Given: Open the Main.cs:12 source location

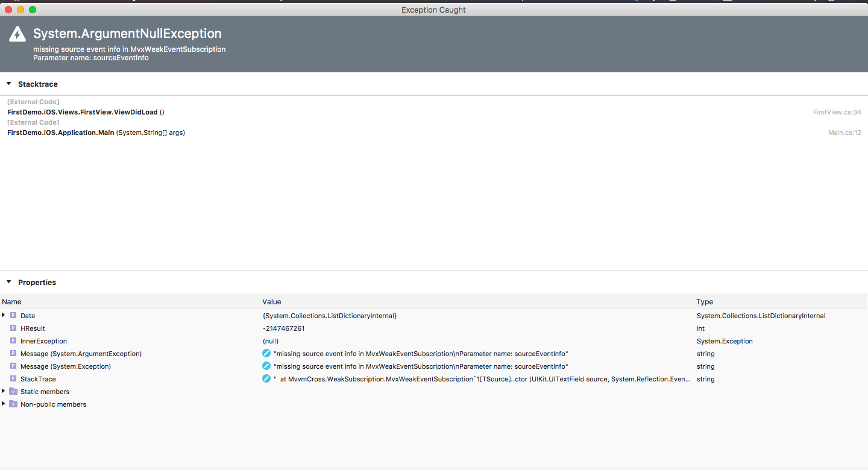Looking at the screenshot, I should pyautogui.click(x=844, y=133).
